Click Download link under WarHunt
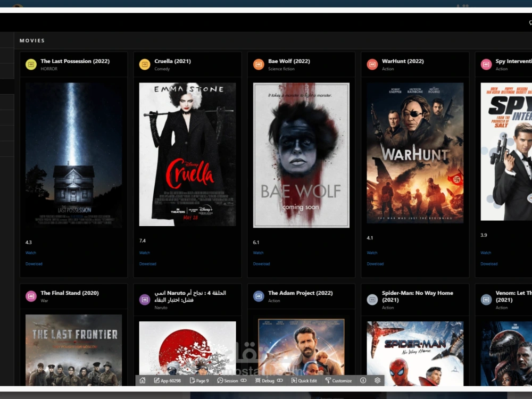Screen dimensions: 532x399 pyautogui.click(x=375, y=264)
